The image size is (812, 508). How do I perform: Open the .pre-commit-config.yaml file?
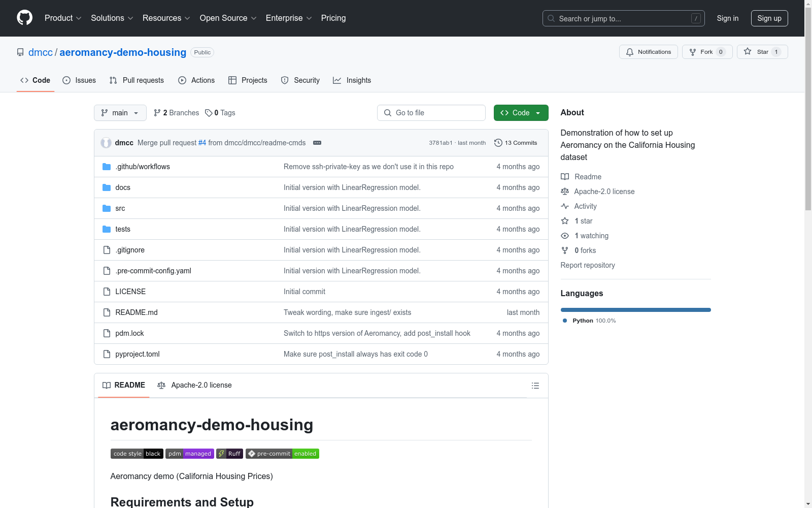[153, 271]
